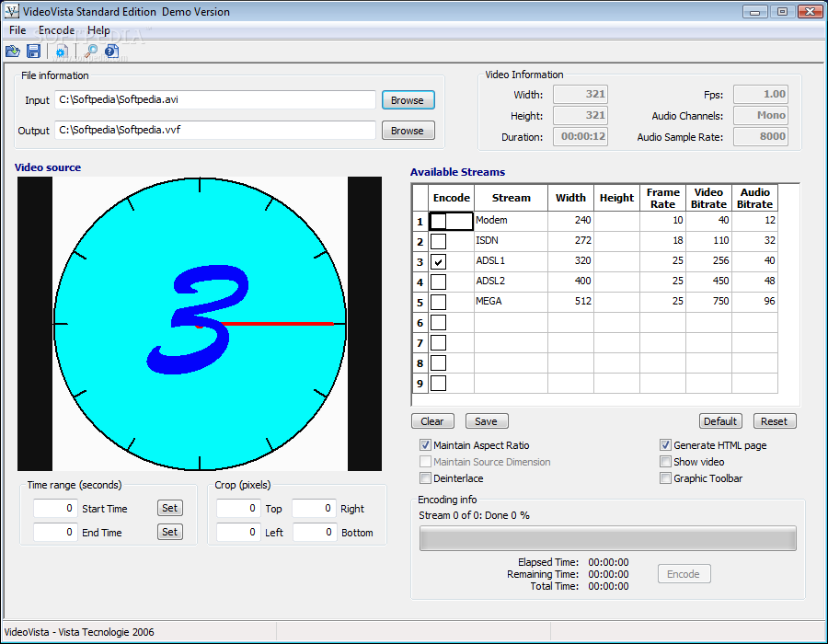
Task: Toggle Generate HTML page checkbox
Action: click(665, 445)
